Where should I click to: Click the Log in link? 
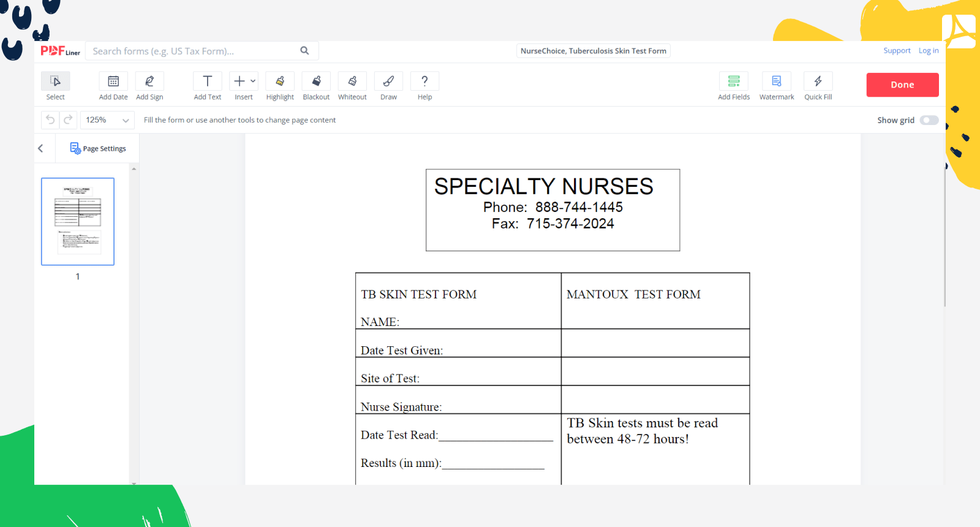coord(929,51)
